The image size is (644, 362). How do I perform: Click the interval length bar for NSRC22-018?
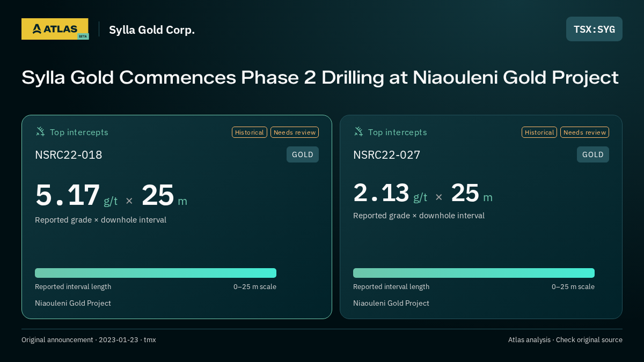click(x=156, y=273)
